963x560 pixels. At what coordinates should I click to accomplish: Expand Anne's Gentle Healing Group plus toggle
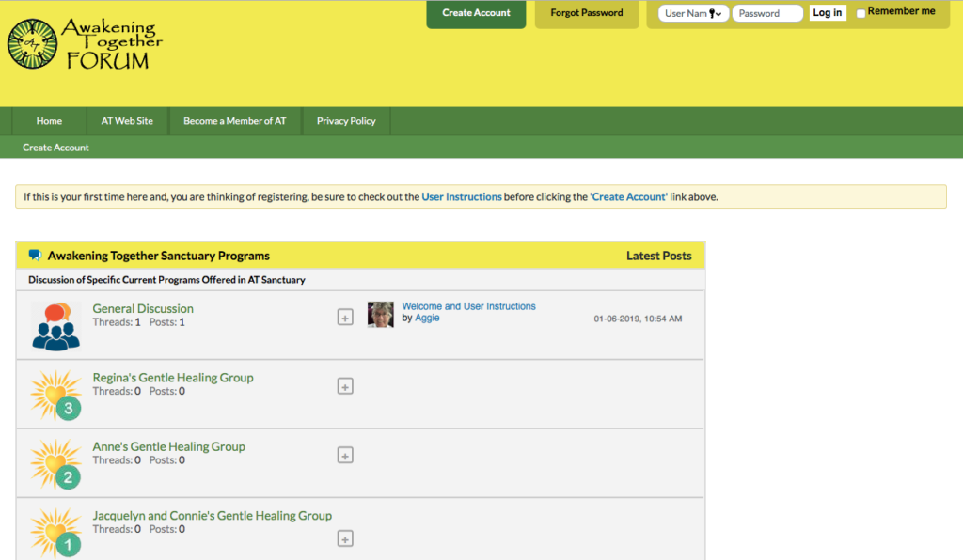pyautogui.click(x=345, y=456)
